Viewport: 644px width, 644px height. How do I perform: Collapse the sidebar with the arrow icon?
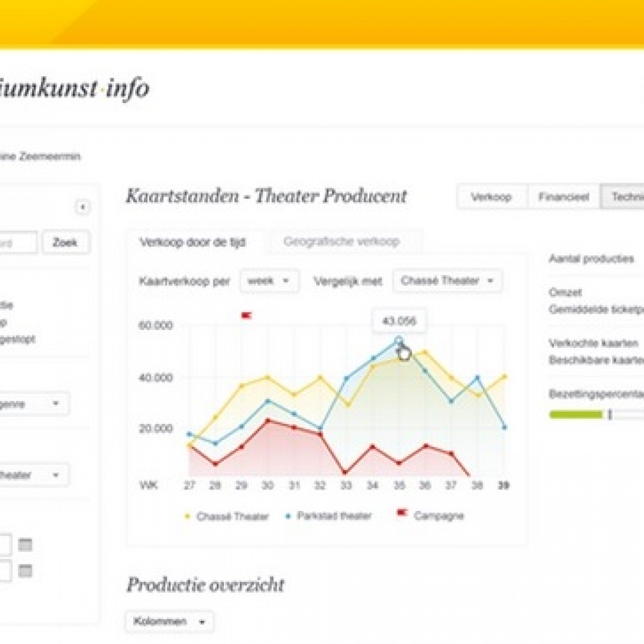point(82,207)
